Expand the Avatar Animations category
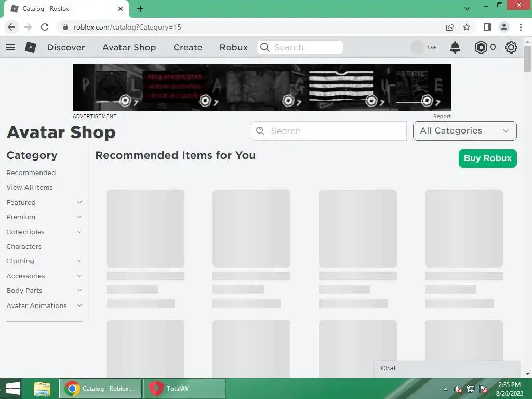The height and width of the screenshot is (399, 532). click(x=79, y=305)
